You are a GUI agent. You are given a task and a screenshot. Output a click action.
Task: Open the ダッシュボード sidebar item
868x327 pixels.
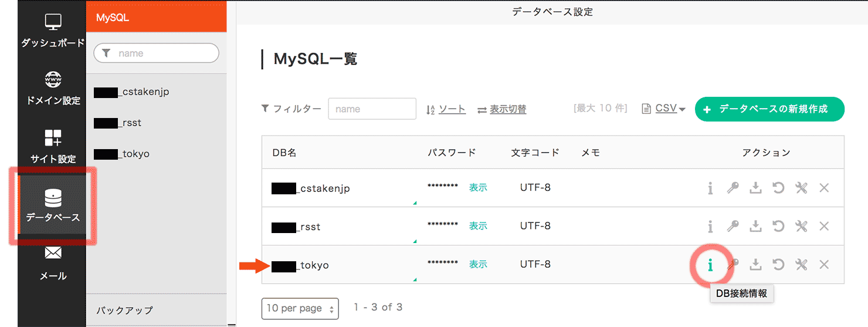52,30
